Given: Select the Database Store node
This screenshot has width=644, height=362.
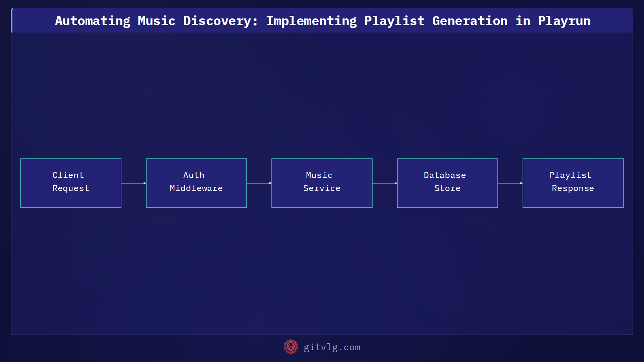Looking at the screenshot, I should [x=447, y=183].
